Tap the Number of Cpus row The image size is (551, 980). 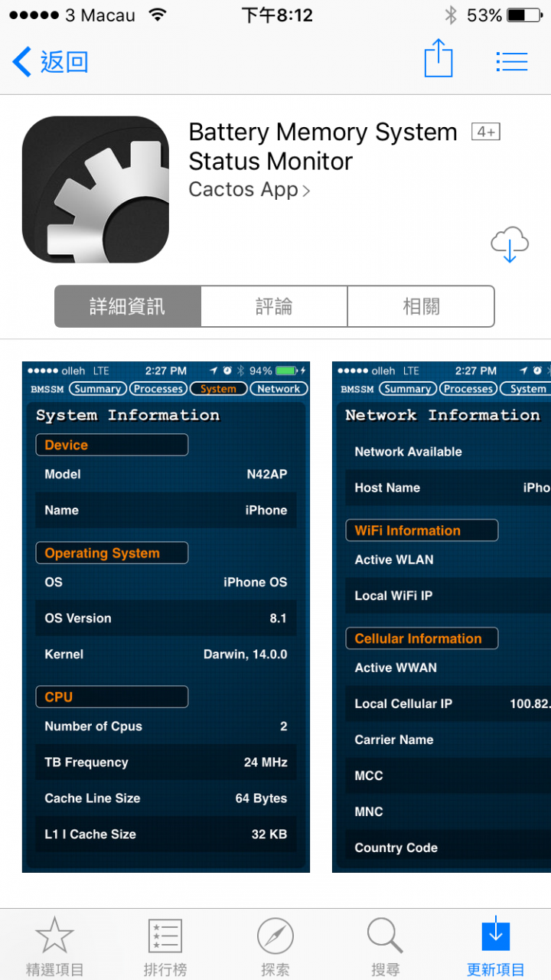coord(166,726)
